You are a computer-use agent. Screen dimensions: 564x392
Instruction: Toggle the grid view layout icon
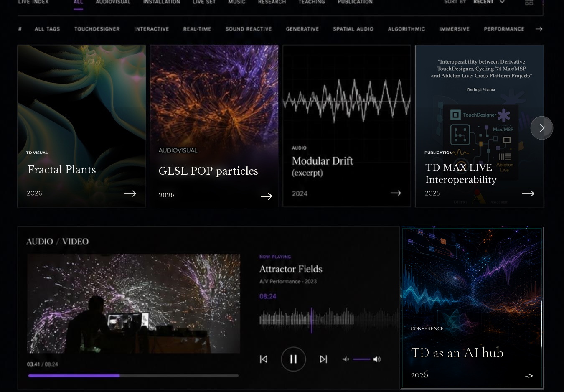point(529,2)
